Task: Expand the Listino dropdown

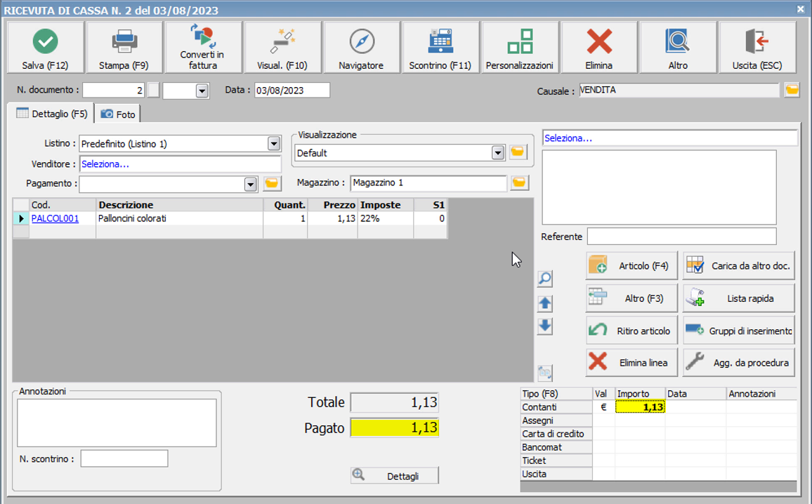Action: (x=274, y=144)
